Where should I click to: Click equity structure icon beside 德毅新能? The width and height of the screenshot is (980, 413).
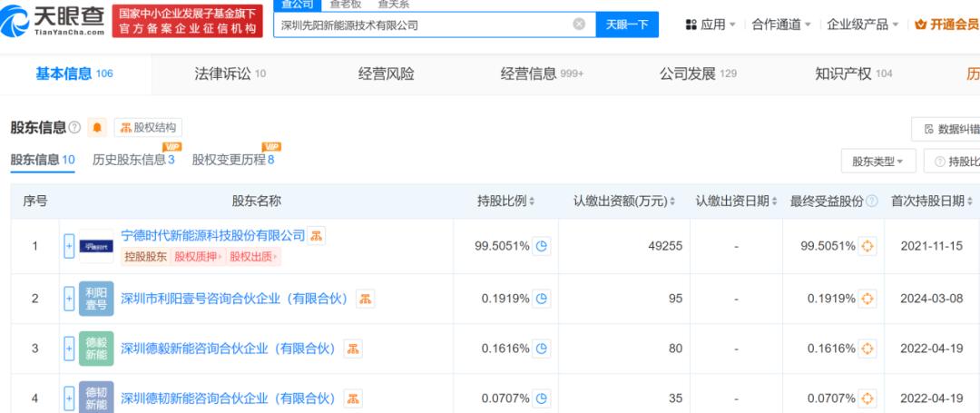353,349
